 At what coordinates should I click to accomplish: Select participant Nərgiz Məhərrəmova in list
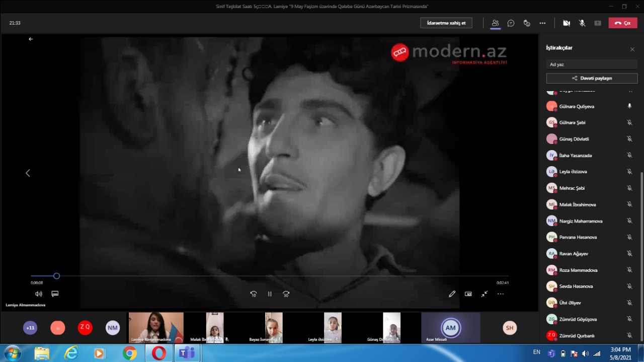[x=590, y=221]
